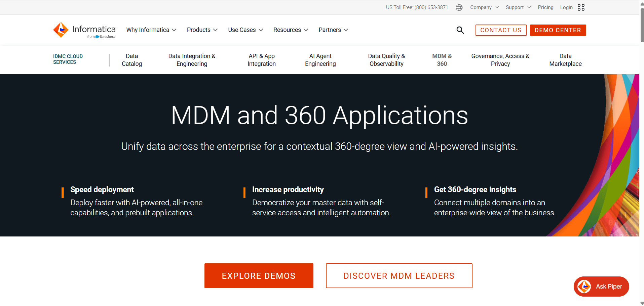Click the Informatica logo
644x306 pixels.
point(84,30)
